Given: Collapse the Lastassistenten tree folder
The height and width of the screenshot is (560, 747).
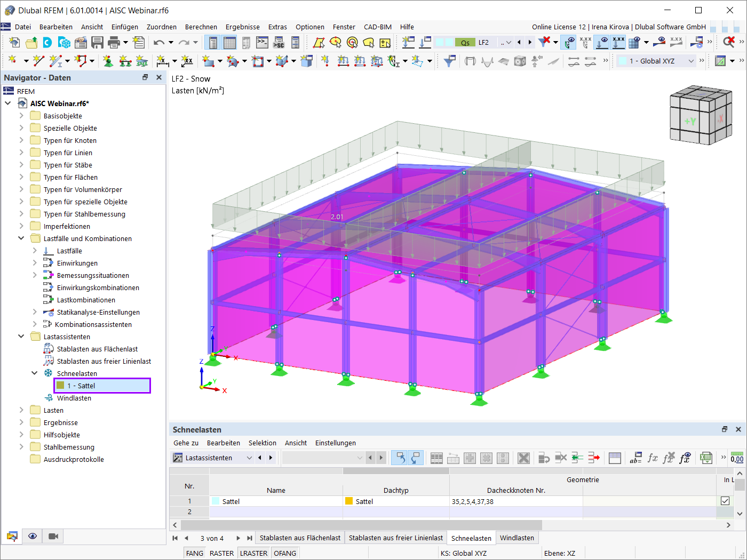Looking at the screenshot, I should click(x=21, y=337).
